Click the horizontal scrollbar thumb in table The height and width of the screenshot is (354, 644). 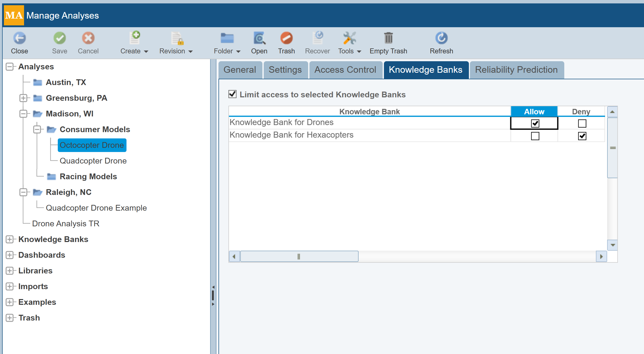[x=299, y=256]
